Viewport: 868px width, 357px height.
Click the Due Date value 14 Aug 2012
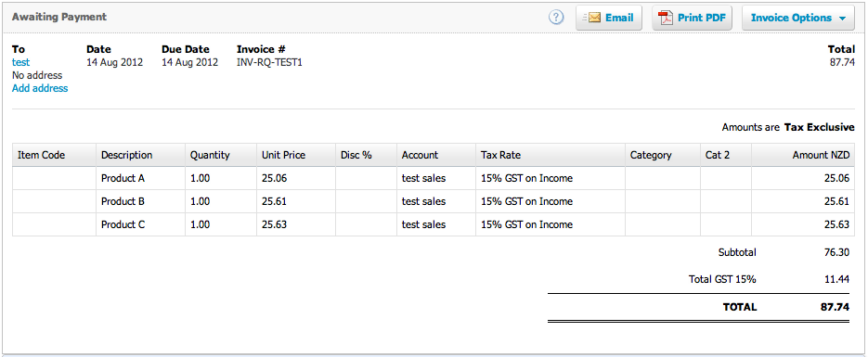click(x=190, y=62)
